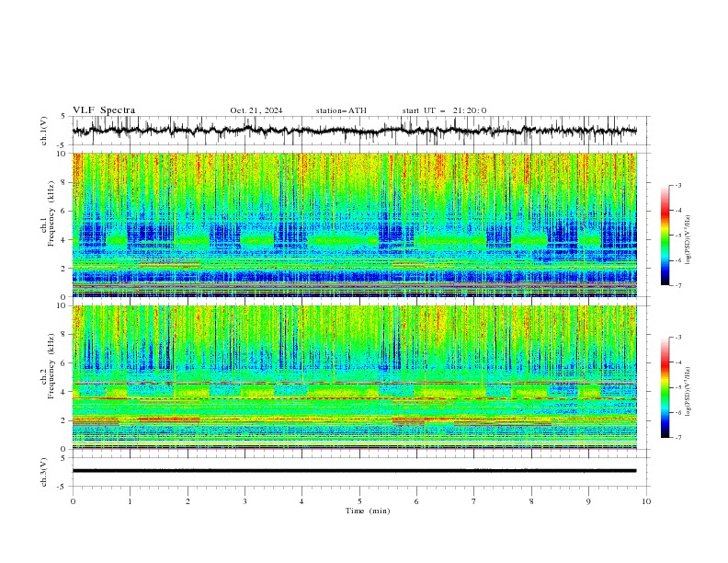Click the "8" kHz tick on ch.1 axis
This screenshot has height=563, width=728.
64,182
